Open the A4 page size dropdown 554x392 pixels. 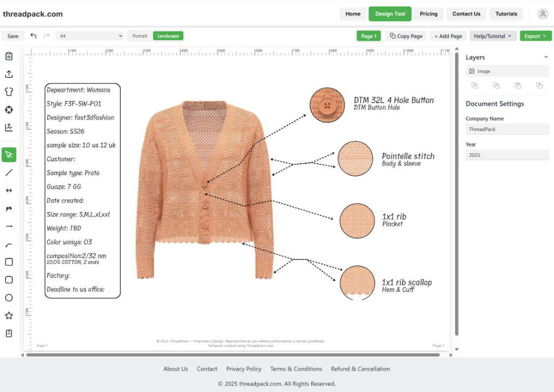coord(90,36)
